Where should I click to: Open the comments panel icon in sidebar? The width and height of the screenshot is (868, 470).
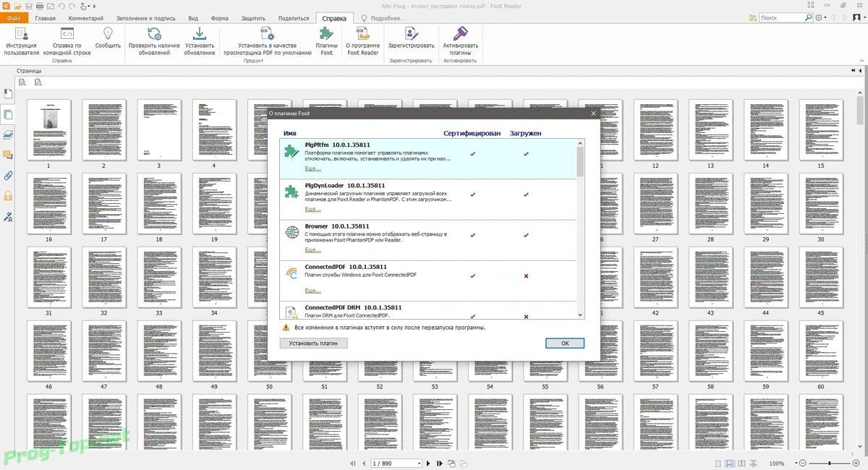pos(8,155)
